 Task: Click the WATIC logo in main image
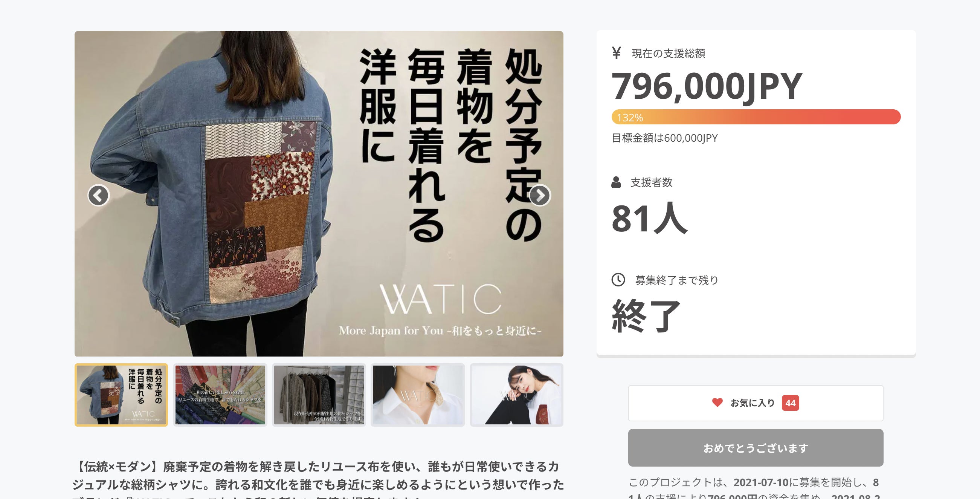tap(440, 299)
